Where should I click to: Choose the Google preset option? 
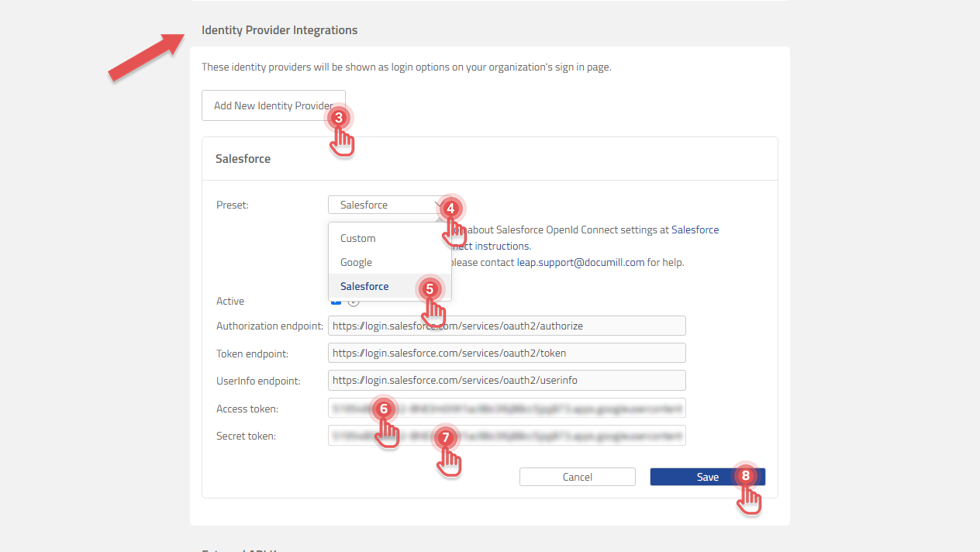tap(356, 262)
